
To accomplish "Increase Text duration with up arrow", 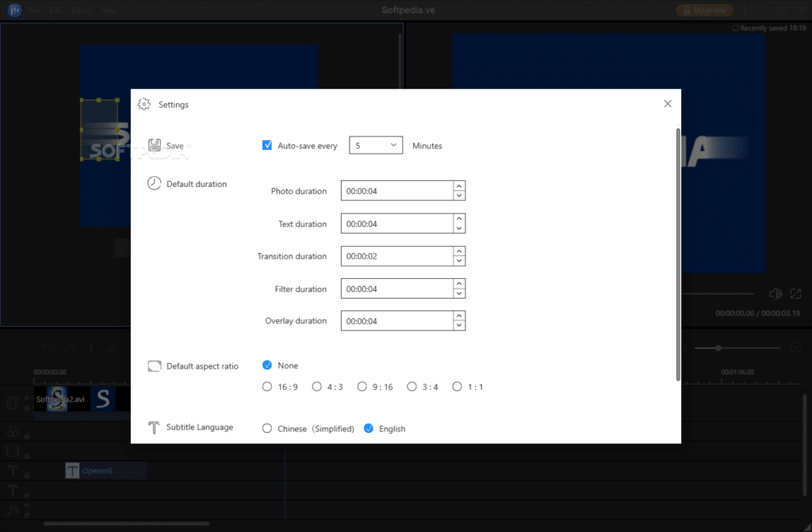I will [459, 219].
